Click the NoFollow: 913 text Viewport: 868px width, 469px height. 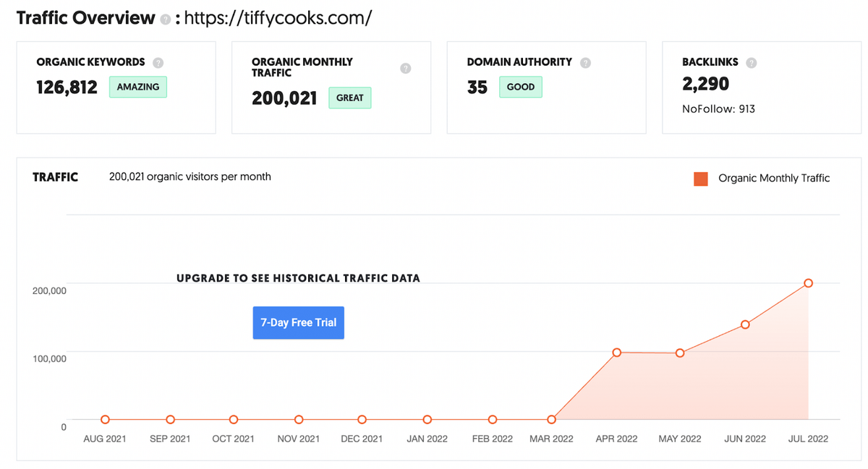tap(719, 109)
